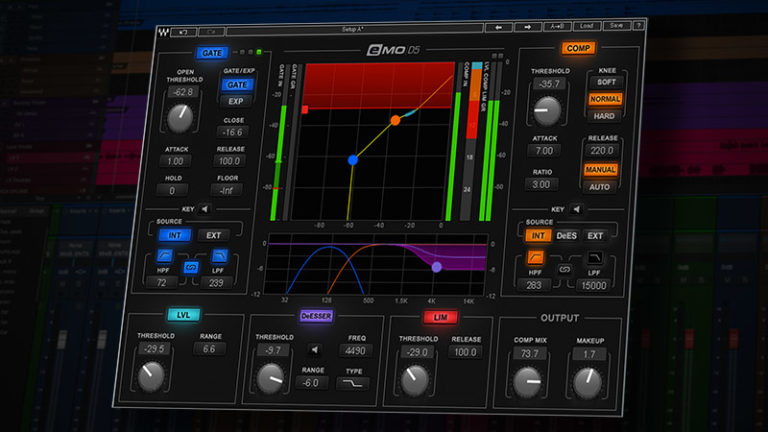Click the compressor ratio value field
This screenshot has height=432, width=768.
[543, 184]
